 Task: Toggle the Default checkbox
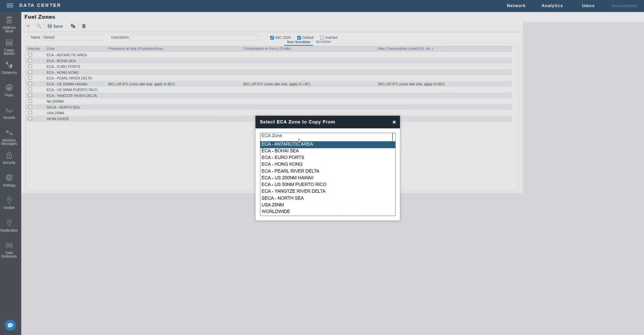(x=299, y=38)
